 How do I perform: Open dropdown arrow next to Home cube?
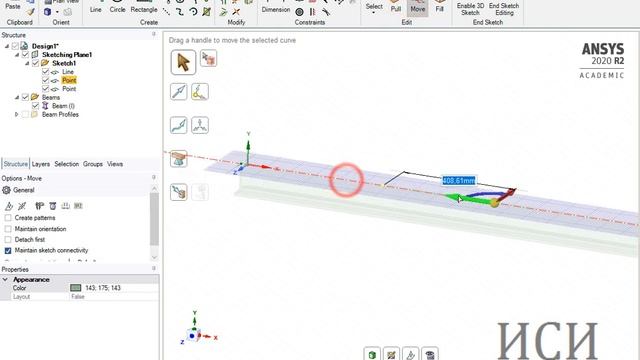[x=57, y=12]
